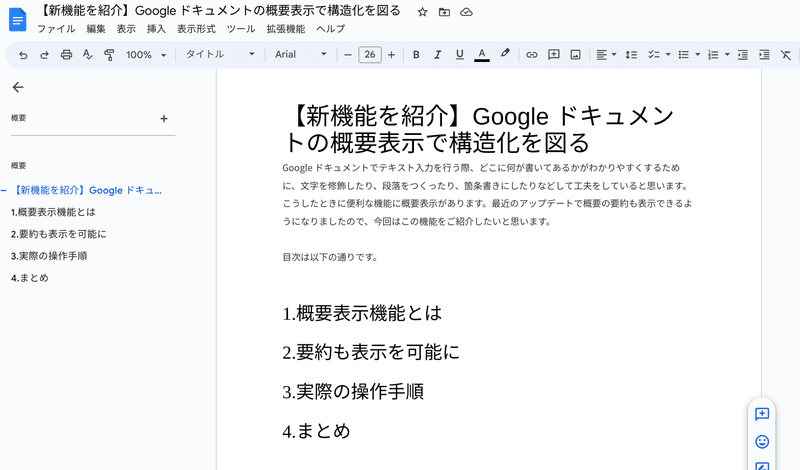Screen dimensions: 800x470
Task: Create a bulleted list
Action: click(684, 55)
